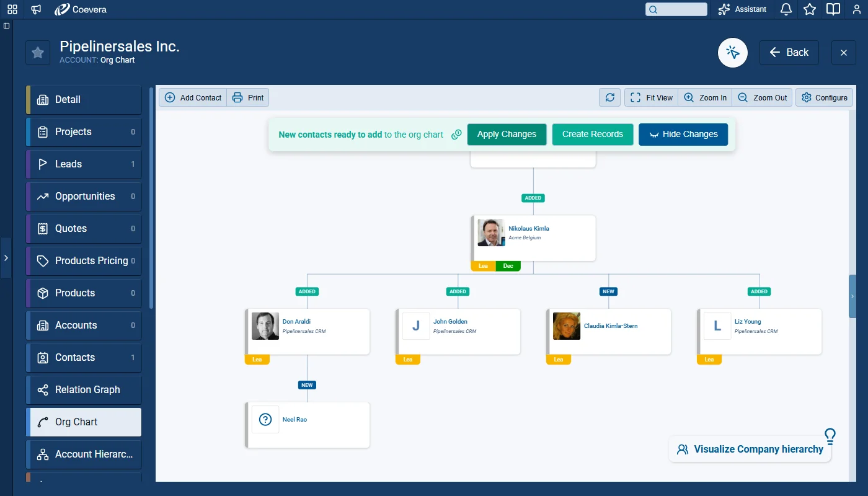Click Liz Young's L avatar
Viewport: 868px width, 496px height.
717,326
